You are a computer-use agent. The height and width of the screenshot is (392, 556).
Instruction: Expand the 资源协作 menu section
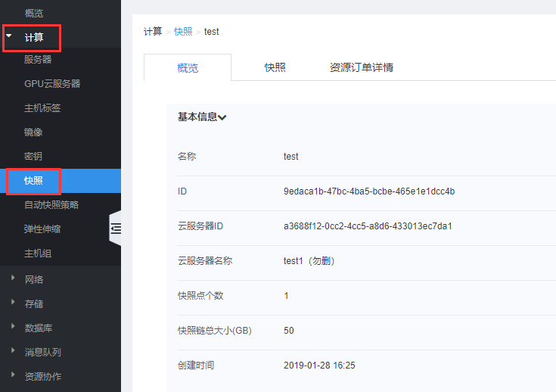pyautogui.click(x=13, y=375)
